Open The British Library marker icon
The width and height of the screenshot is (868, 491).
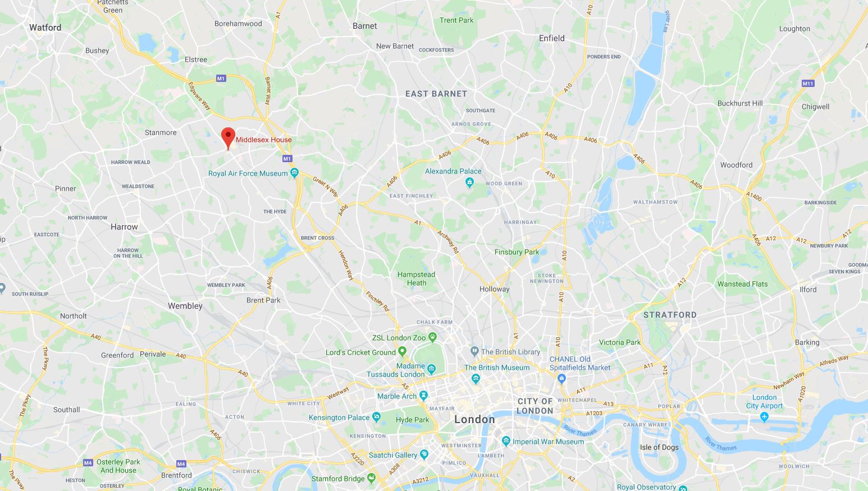tap(474, 351)
